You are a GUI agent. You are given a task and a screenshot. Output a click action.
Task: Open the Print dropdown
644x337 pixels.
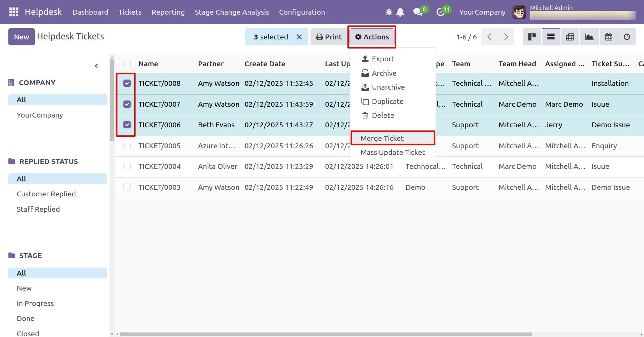[329, 37]
